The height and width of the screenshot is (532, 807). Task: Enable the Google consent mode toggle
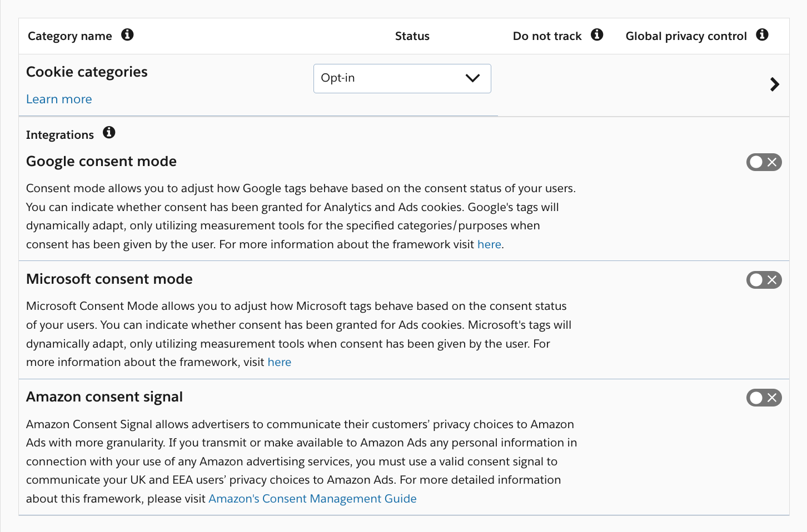point(764,162)
